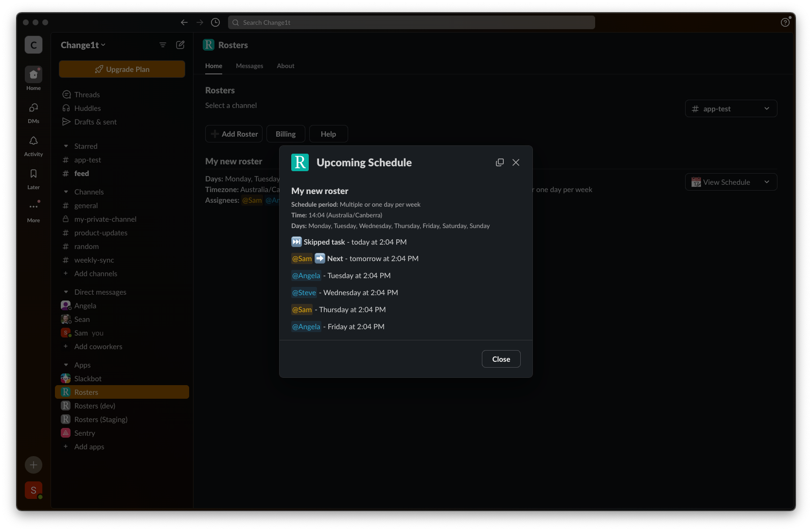This screenshot has width=812, height=531.
Task: Click @Angela mention on Friday row
Action: 306,326
